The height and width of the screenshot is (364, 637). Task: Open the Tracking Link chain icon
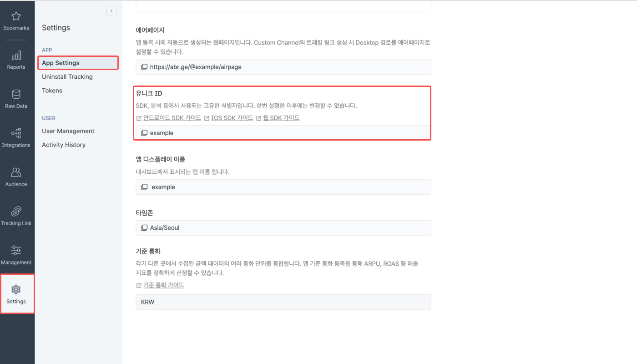point(16,212)
